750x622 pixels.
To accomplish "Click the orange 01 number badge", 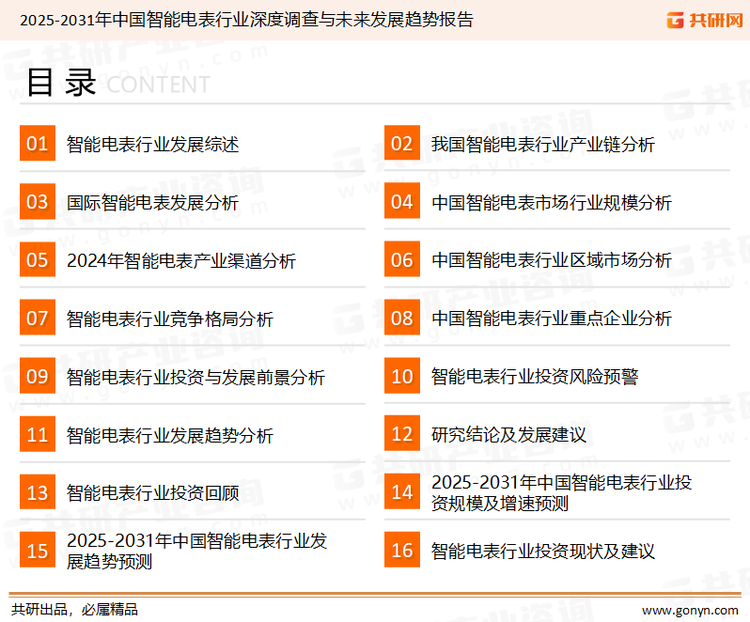I will click(37, 143).
